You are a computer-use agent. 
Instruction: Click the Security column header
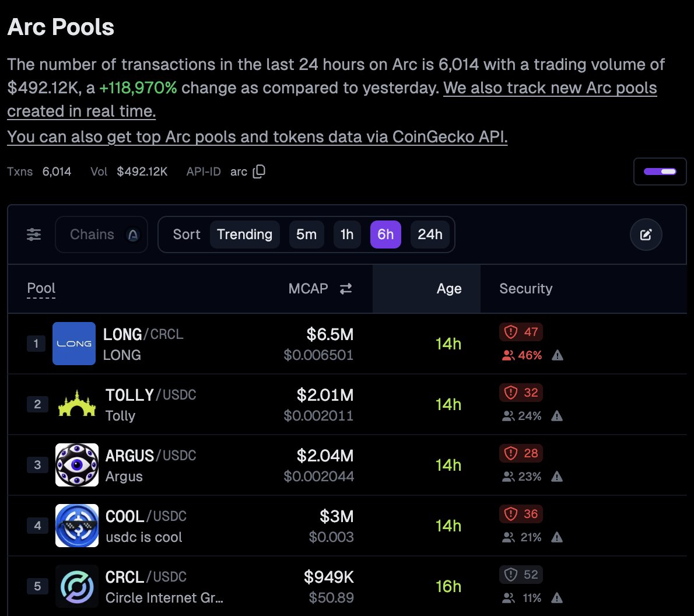tap(526, 289)
